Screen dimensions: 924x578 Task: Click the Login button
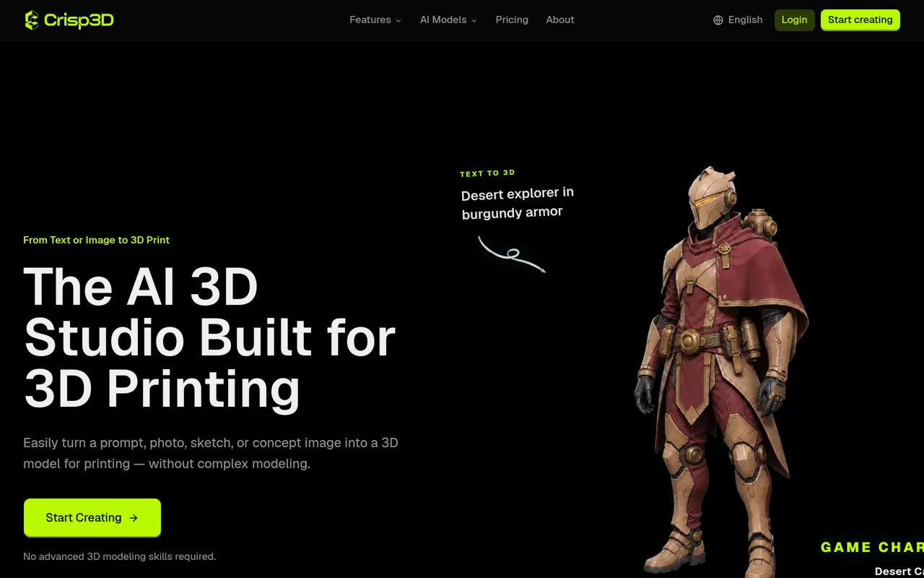point(794,20)
